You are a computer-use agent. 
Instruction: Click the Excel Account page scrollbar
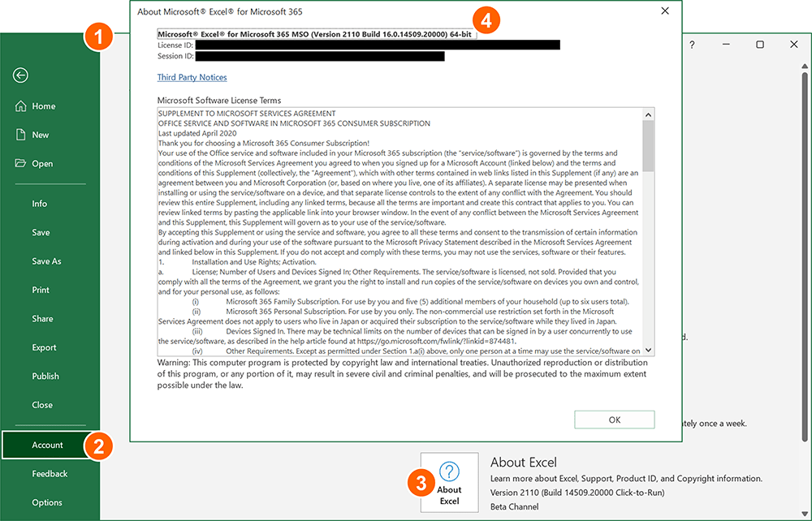[805, 257]
